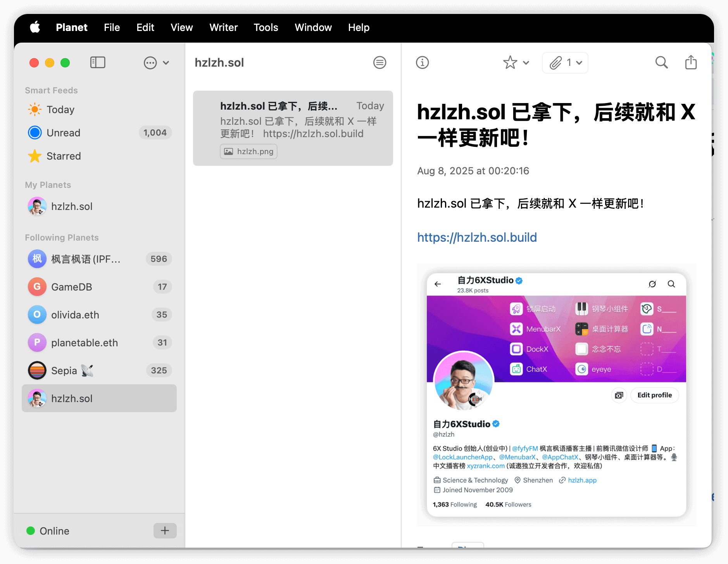Select hzlzh.sol under Following Planets
Viewport: 728px width, 564px height.
[x=99, y=398]
